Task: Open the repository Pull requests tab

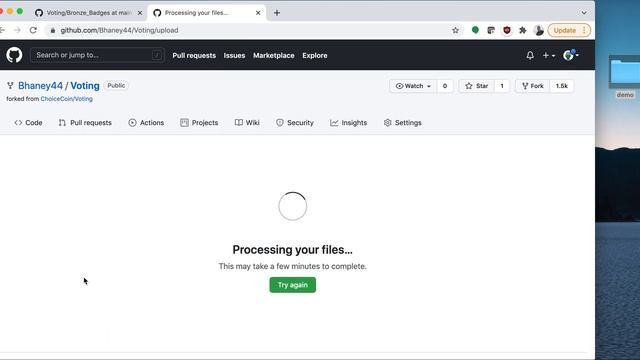Action: click(x=85, y=122)
